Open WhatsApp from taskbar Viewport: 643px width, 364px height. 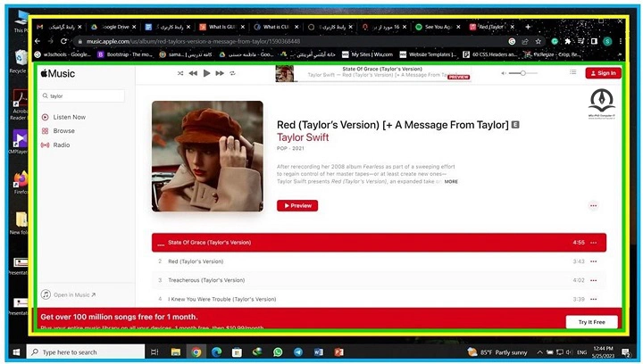click(278, 352)
